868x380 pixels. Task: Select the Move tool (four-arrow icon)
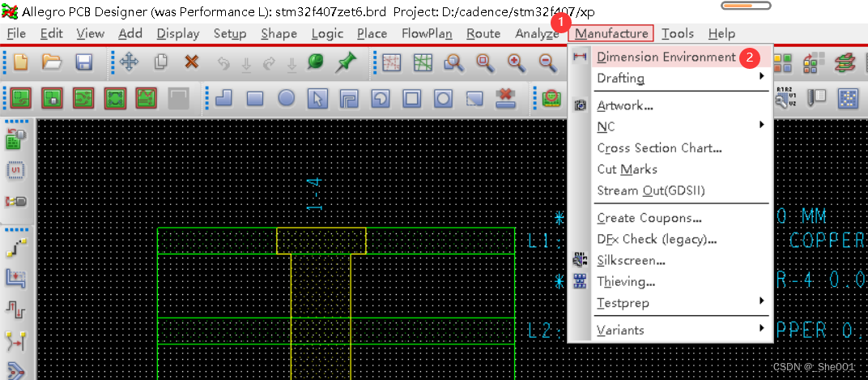coord(129,62)
